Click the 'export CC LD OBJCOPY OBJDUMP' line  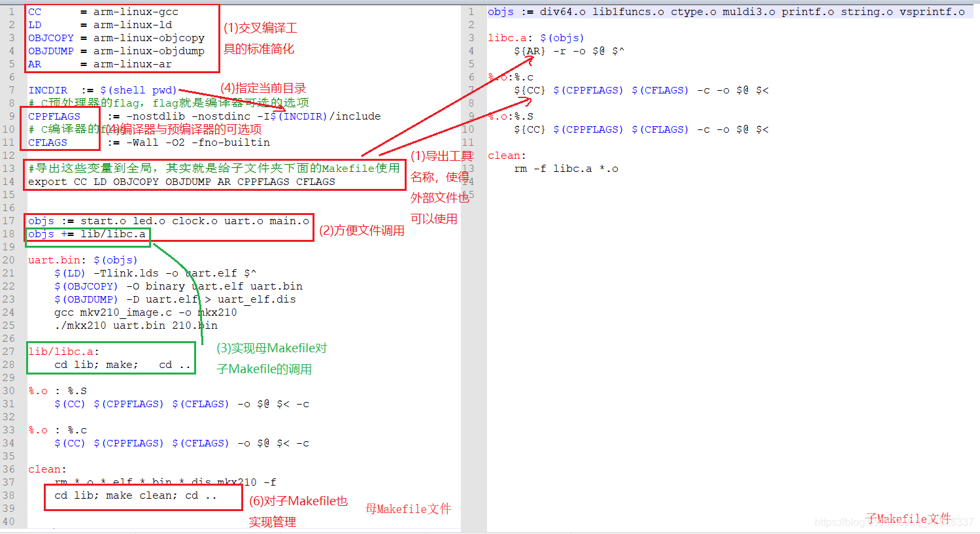[182, 182]
